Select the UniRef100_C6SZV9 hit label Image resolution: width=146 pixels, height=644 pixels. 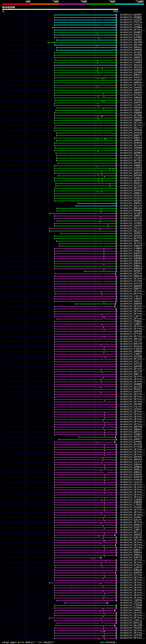coord(131,221)
